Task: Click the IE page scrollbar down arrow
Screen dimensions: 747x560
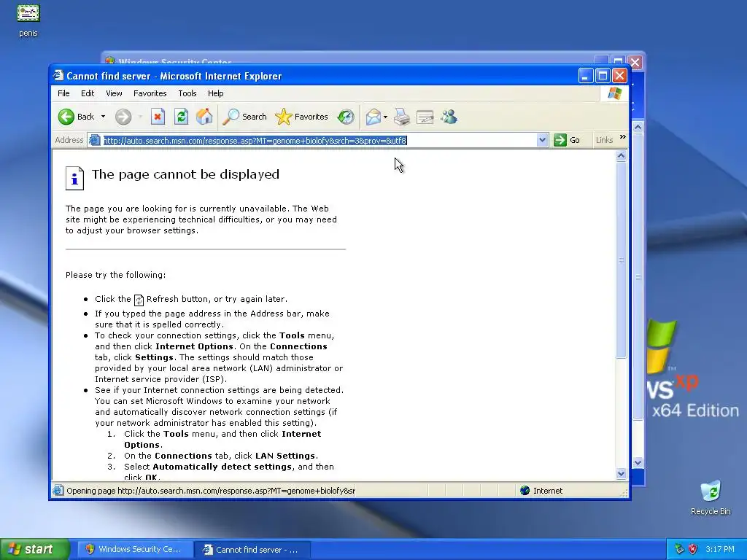Action: pyautogui.click(x=621, y=473)
